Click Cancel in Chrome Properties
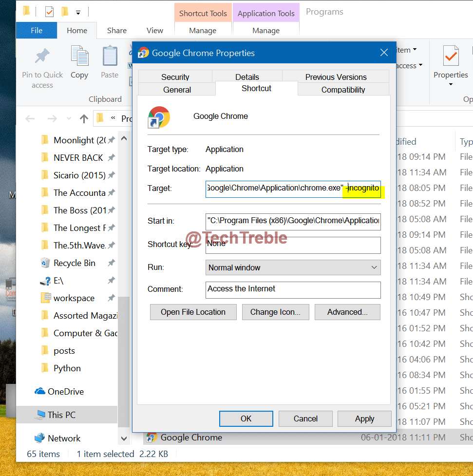473x476 pixels. pos(305,419)
